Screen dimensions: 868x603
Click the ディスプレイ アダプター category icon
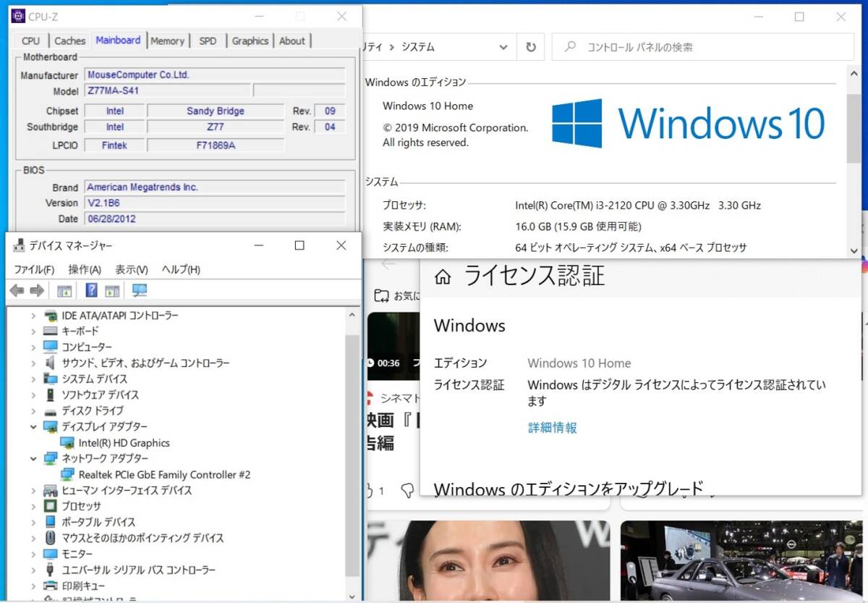[x=51, y=427]
